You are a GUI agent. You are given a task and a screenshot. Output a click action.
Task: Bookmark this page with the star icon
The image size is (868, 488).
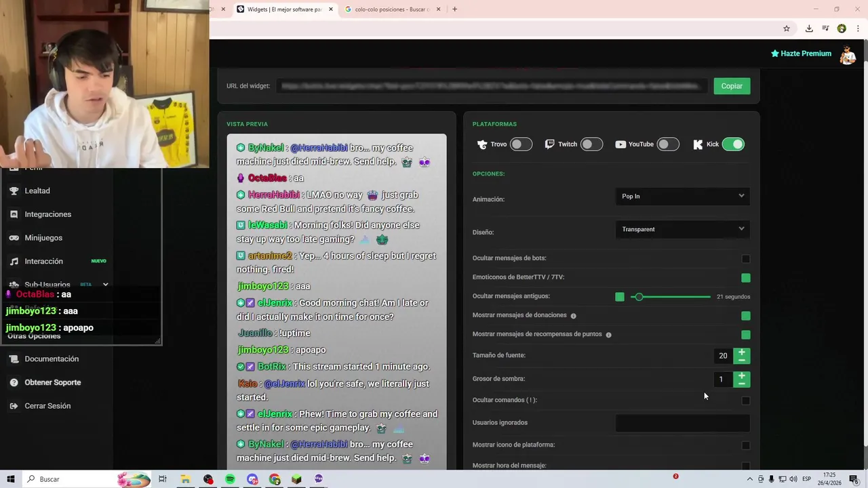[x=787, y=28]
